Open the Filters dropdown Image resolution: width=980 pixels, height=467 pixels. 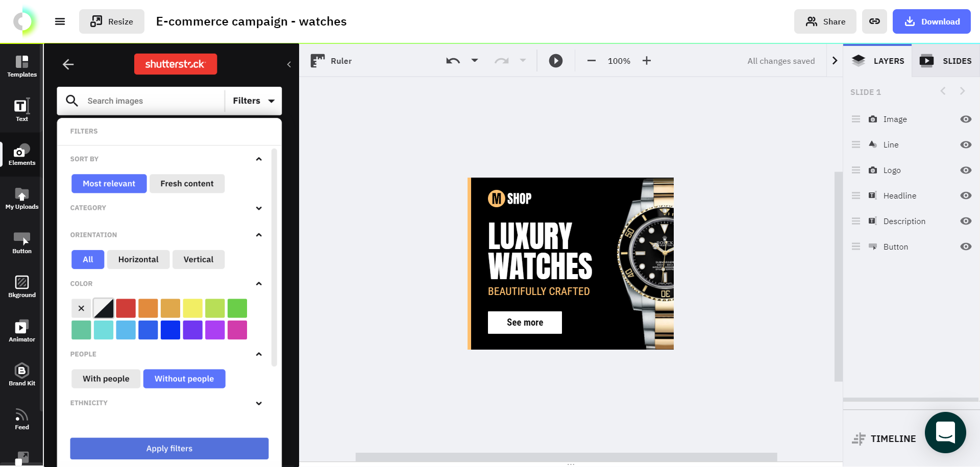tap(254, 101)
